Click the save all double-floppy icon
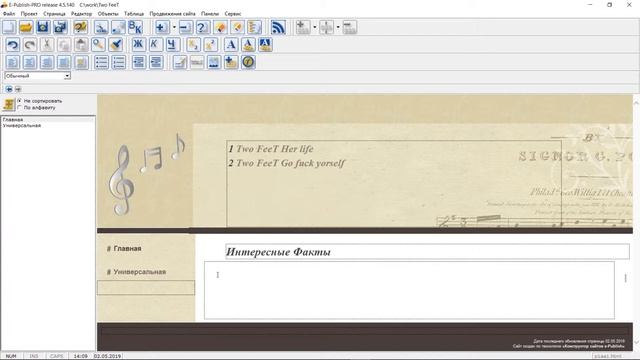 [x=60, y=27]
